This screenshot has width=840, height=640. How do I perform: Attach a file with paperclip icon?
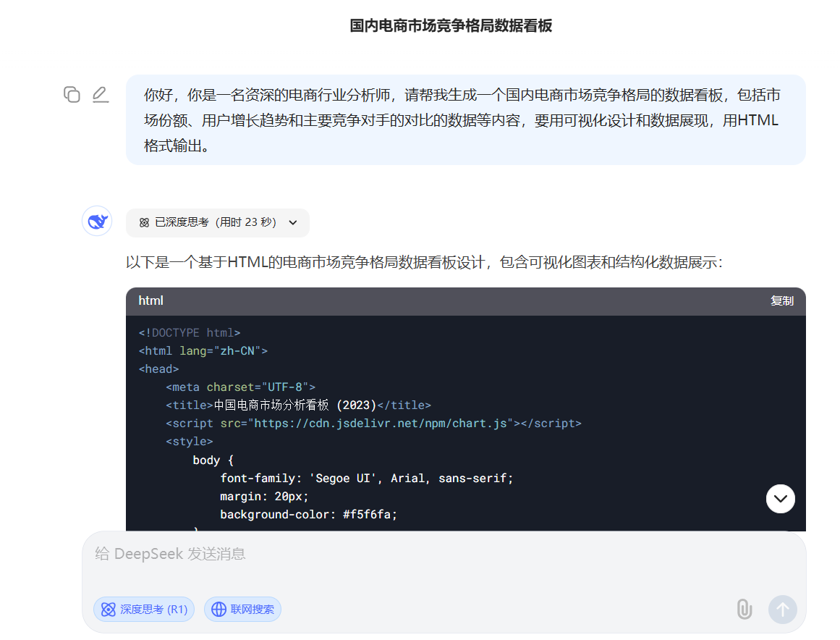point(744,610)
